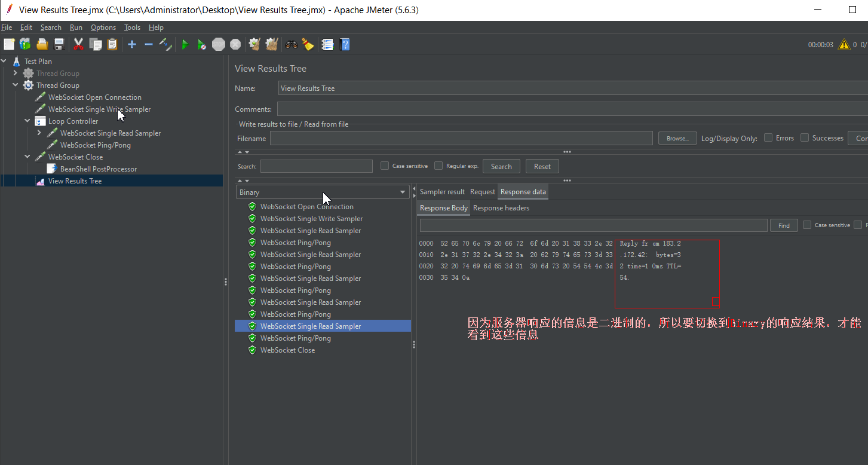Open the Templates toolbar icon
This screenshot has width=868, height=465.
(25, 44)
